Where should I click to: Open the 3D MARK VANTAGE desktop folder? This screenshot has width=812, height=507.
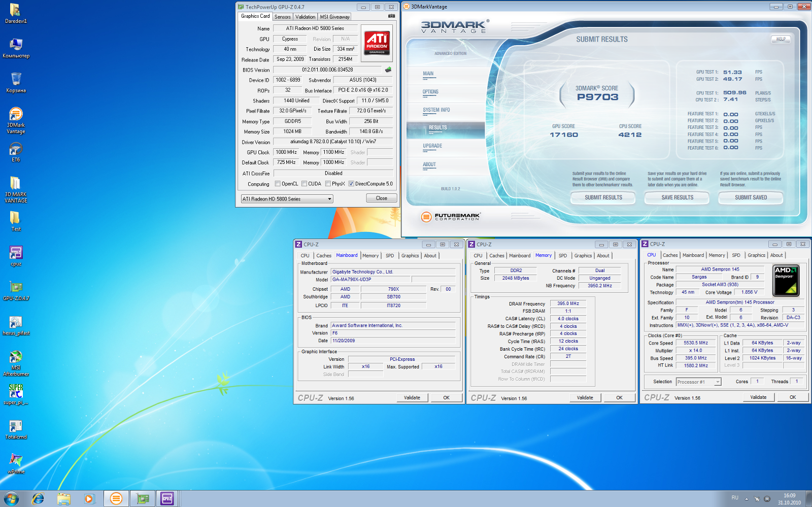(16, 189)
